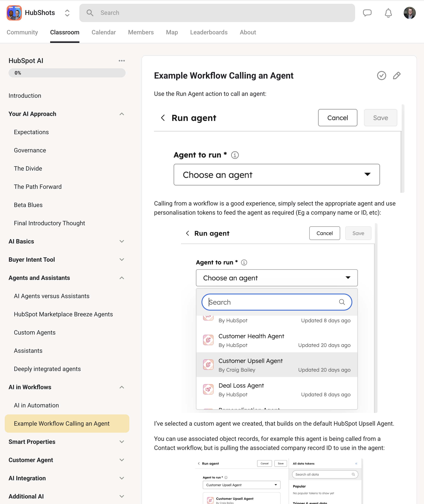
Task: Click the HubShots community logo
Action: pyautogui.click(x=14, y=13)
